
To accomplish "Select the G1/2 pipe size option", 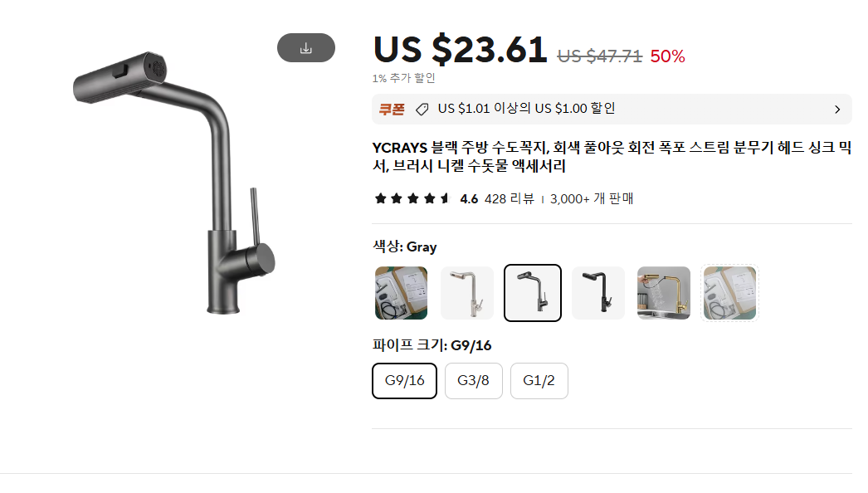I will click(539, 380).
